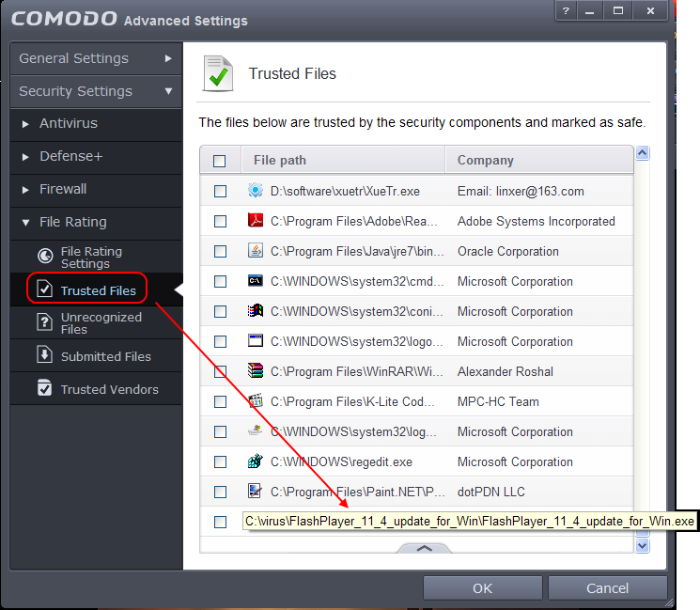The height and width of the screenshot is (610, 700).
Task: Click the File Rating Settings icon
Action: click(45, 256)
